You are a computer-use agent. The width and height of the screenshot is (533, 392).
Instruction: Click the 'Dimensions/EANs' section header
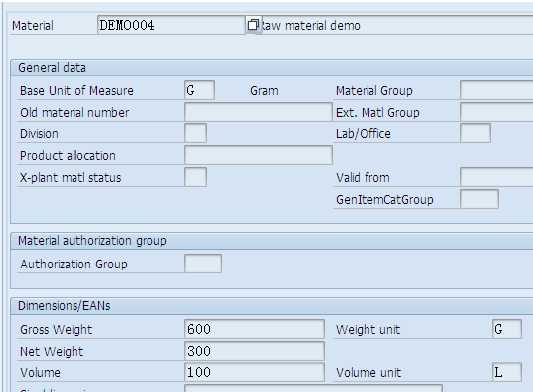coord(64,305)
